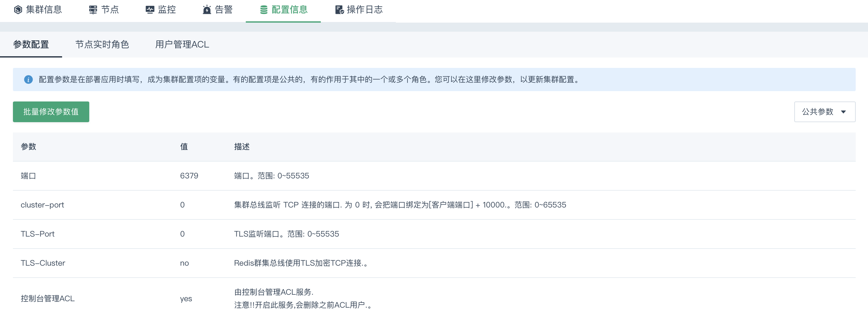The width and height of the screenshot is (868, 318).
Task: Select the cluster-port parameter name
Action: [42, 205]
